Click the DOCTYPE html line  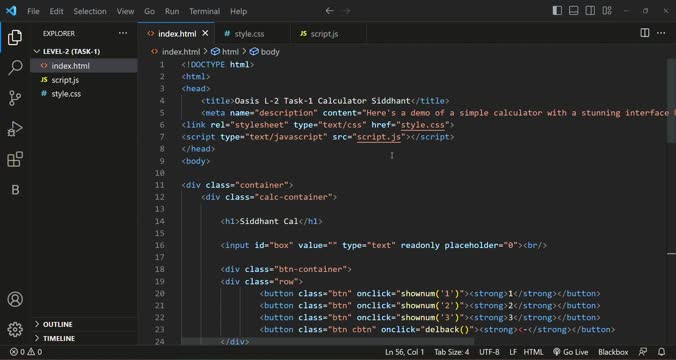pyautogui.click(x=218, y=65)
